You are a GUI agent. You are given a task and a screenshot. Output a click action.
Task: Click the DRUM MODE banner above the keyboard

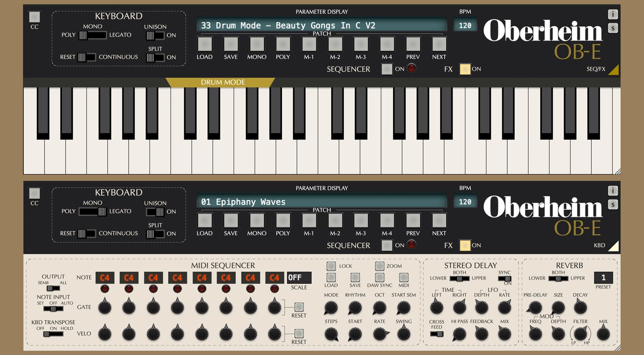click(220, 82)
